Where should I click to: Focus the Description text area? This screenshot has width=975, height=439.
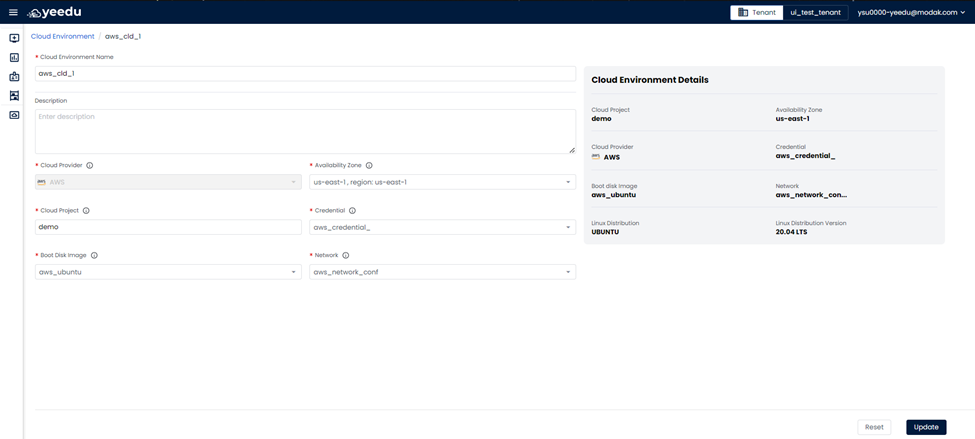pos(305,131)
